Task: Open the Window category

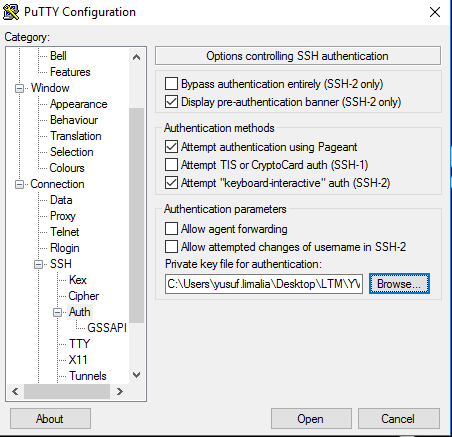Action: [x=50, y=88]
